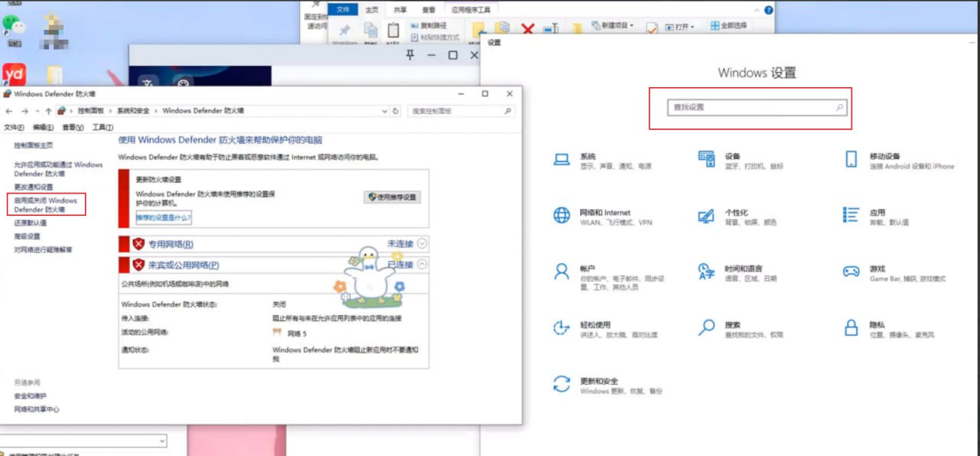Click the File Explorer help question mark icon
This screenshot has width=980, height=456.
(x=768, y=10)
